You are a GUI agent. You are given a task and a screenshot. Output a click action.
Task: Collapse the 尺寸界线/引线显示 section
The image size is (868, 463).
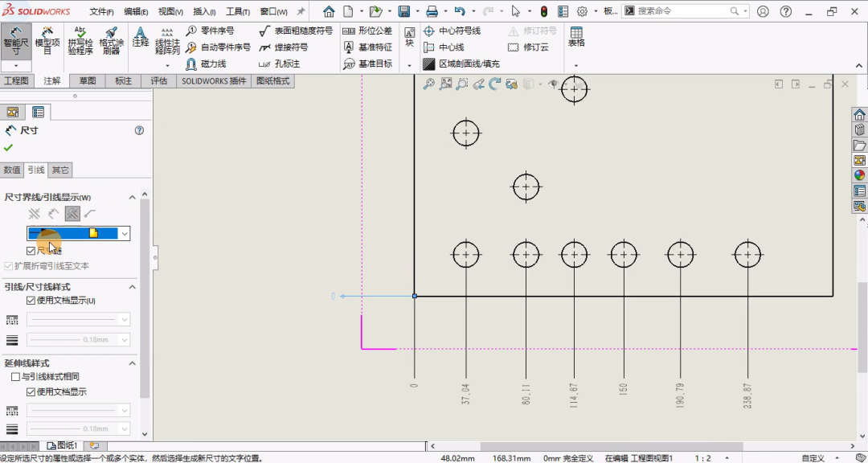[132, 197]
